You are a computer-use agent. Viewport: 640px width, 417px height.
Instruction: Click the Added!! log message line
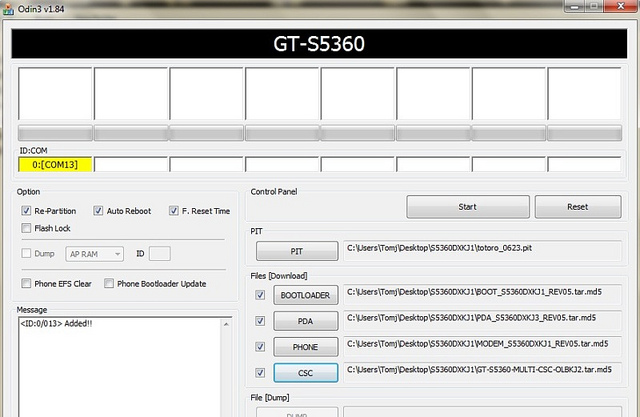(56, 324)
